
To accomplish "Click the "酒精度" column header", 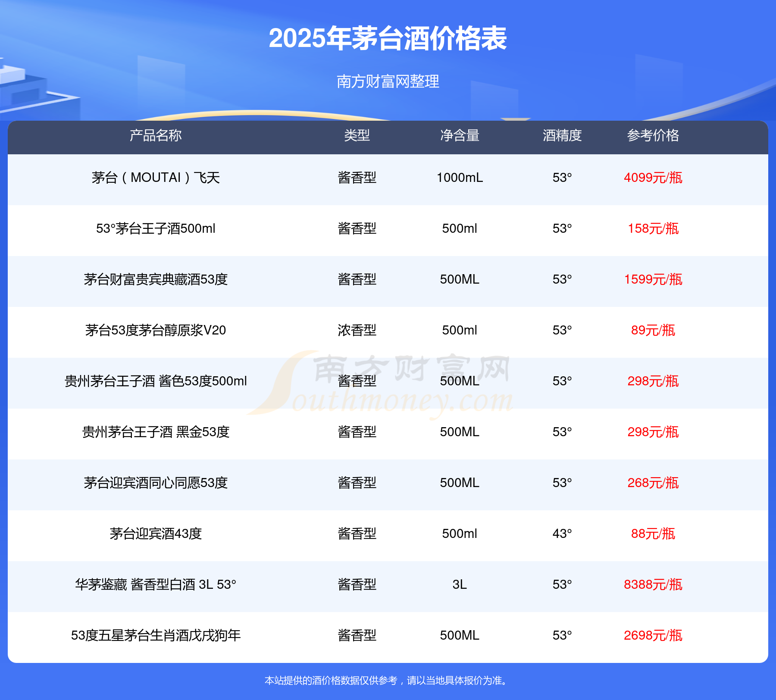I will (562, 136).
